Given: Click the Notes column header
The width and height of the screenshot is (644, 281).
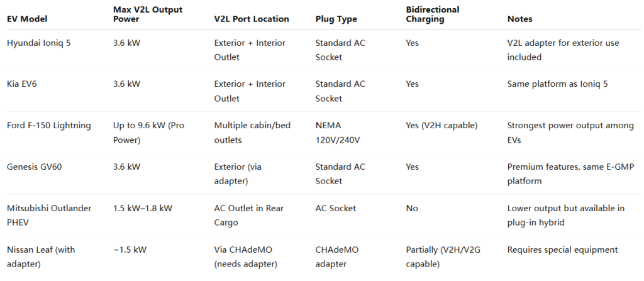Looking at the screenshot, I should click(x=519, y=19).
